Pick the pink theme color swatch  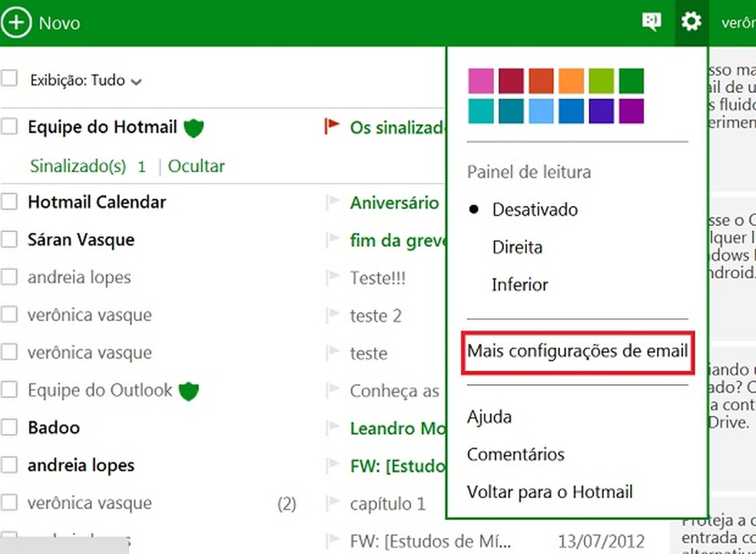(480, 81)
